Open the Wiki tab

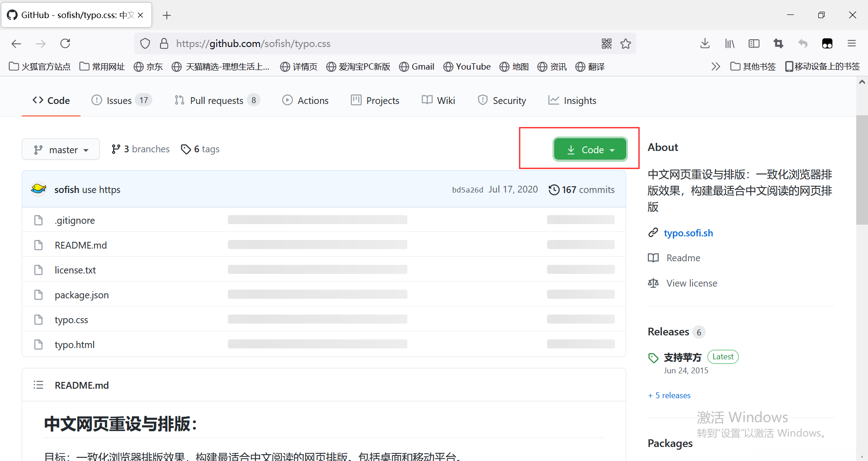tap(439, 100)
